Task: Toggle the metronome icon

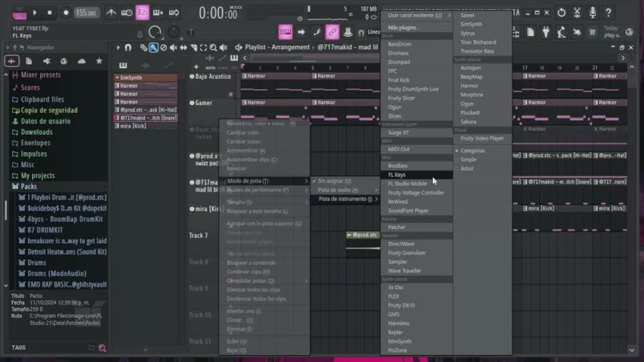Action: coord(111,13)
